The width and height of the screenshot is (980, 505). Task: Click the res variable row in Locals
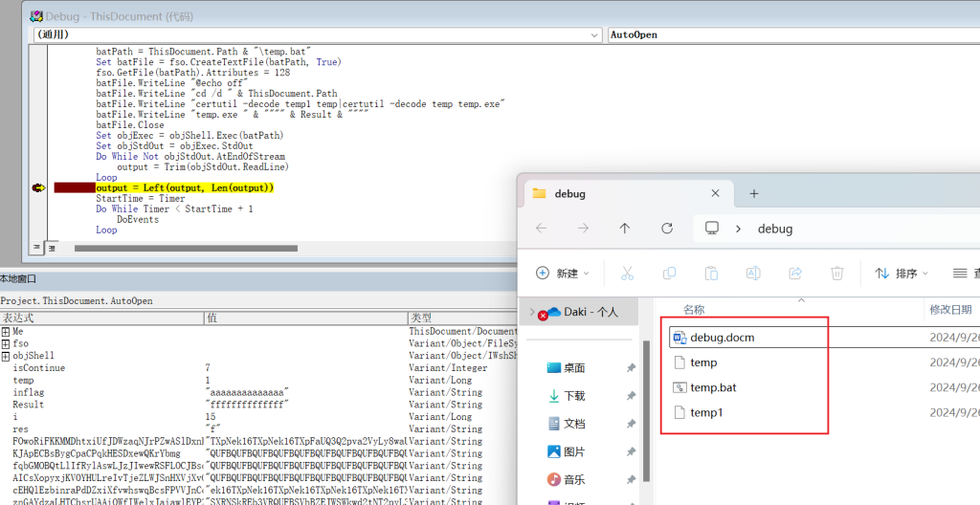coord(258,428)
